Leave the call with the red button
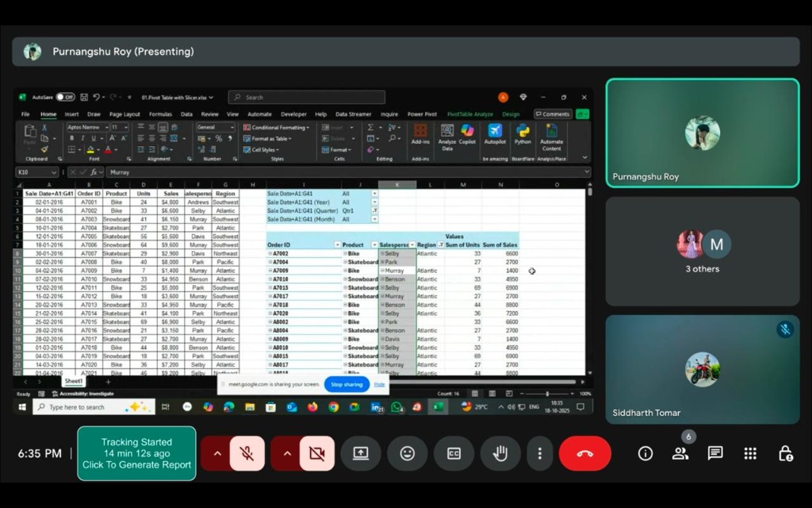The width and height of the screenshot is (812, 508). pyautogui.click(x=584, y=453)
